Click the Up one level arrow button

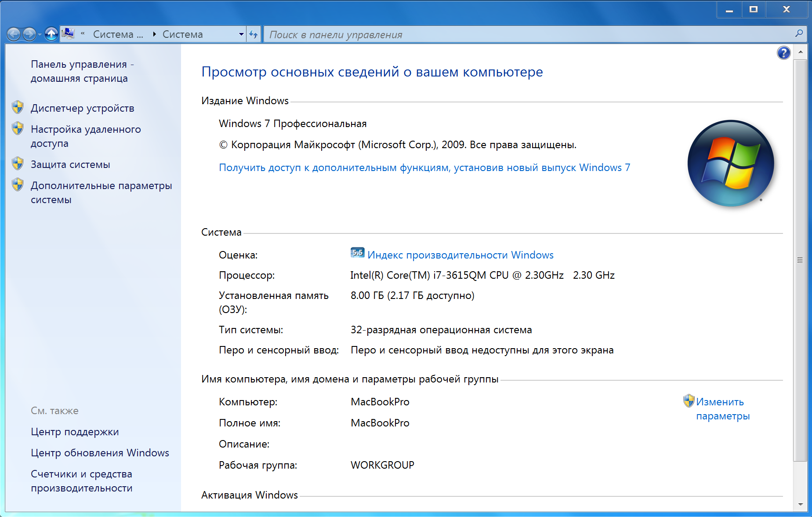click(x=51, y=34)
